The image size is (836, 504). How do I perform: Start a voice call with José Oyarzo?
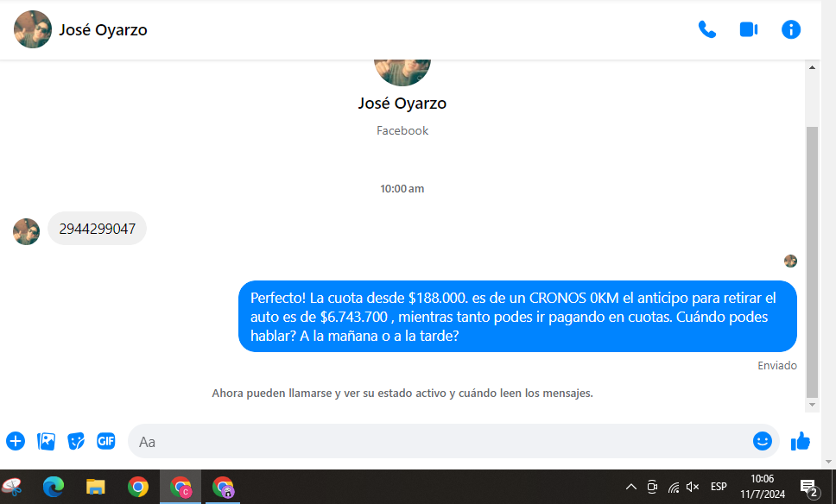(x=706, y=29)
